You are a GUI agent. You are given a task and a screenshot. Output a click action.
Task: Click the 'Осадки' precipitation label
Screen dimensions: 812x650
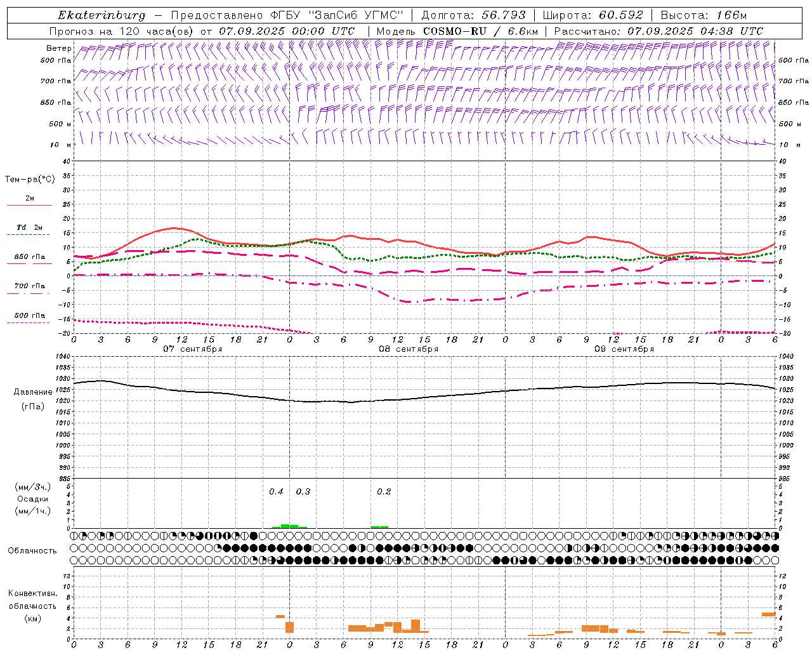coord(33,499)
